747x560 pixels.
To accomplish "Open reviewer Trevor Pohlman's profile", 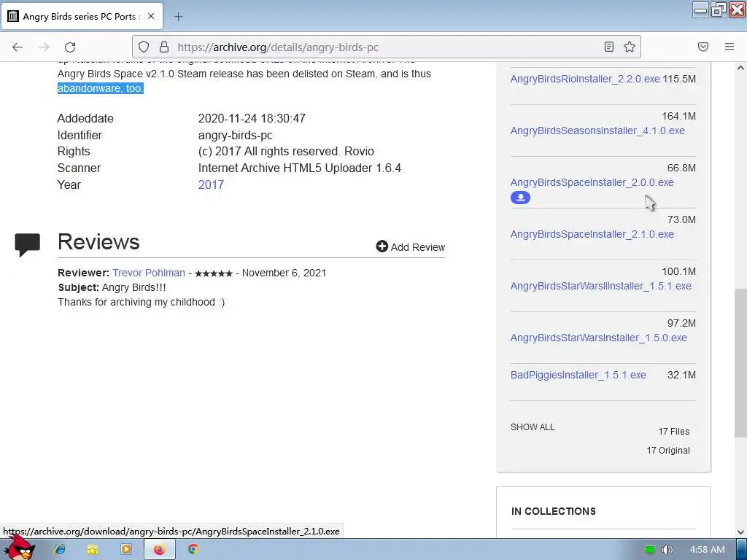I will click(149, 273).
